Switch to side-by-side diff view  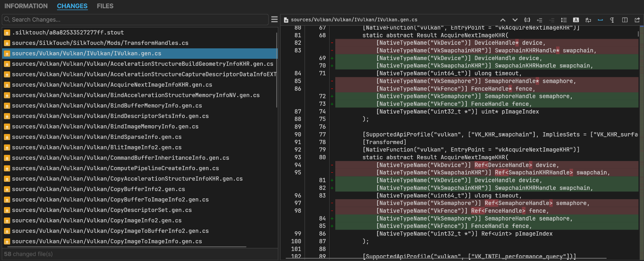pos(625,20)
